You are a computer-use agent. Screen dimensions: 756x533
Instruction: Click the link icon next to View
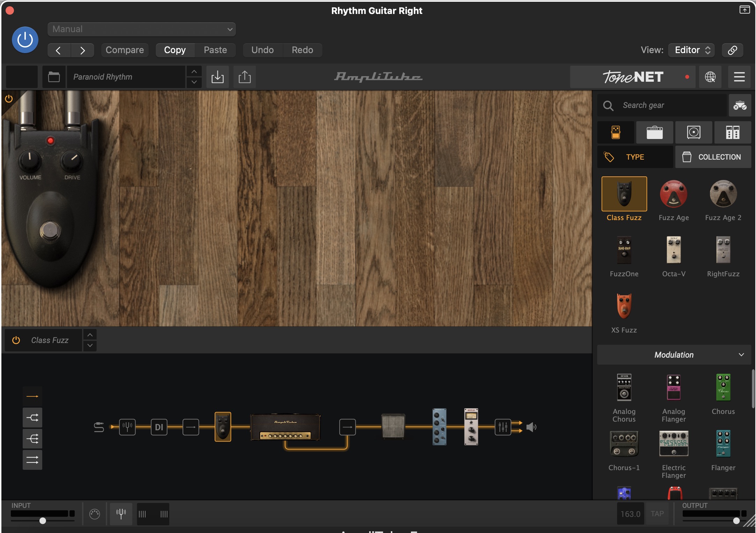732,50
